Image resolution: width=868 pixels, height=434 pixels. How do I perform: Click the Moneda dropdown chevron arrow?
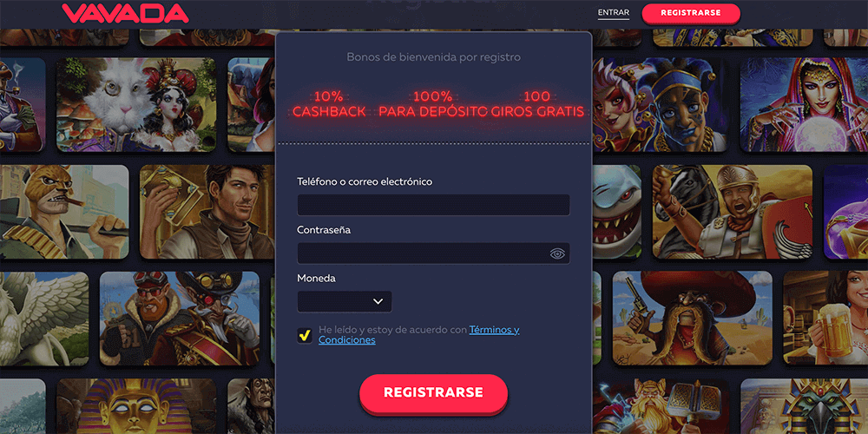(x=378, y=302)
